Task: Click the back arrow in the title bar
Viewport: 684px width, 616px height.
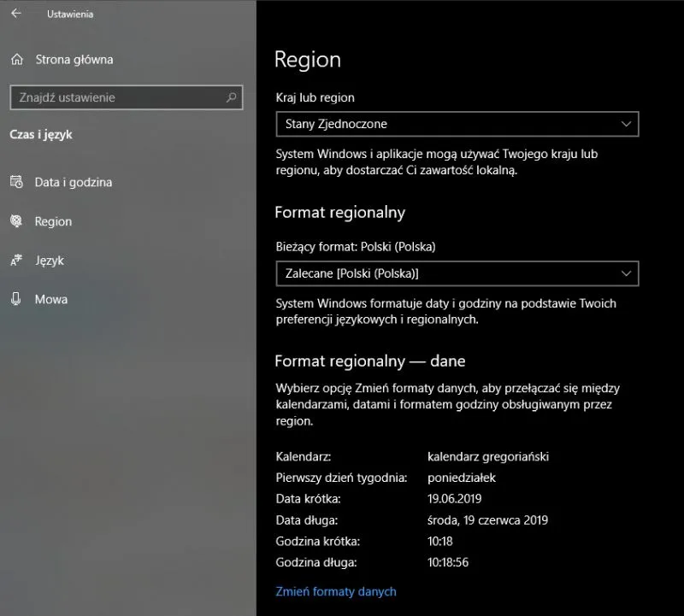Action: pyautogui.click(x=16, y=14)
